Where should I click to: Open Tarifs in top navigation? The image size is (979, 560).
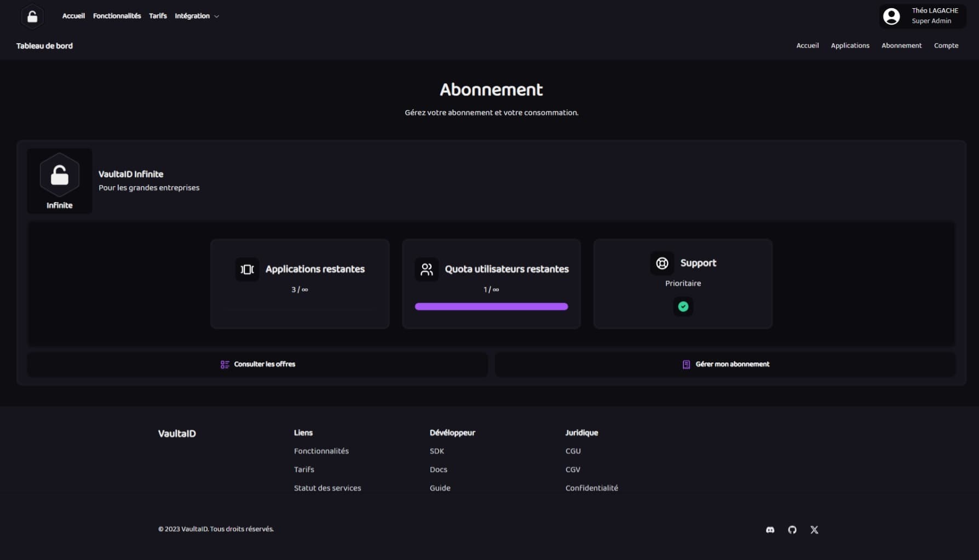click(x=158, y=16)
